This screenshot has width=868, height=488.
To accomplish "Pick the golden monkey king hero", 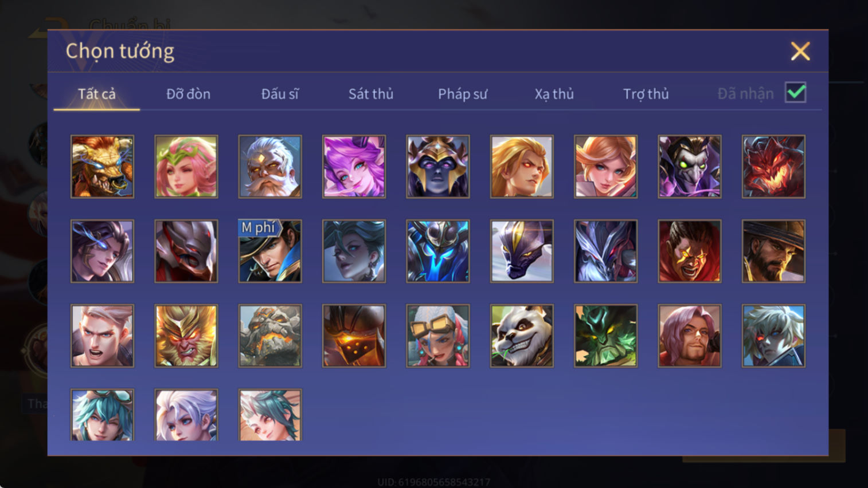I will [186, 336].
